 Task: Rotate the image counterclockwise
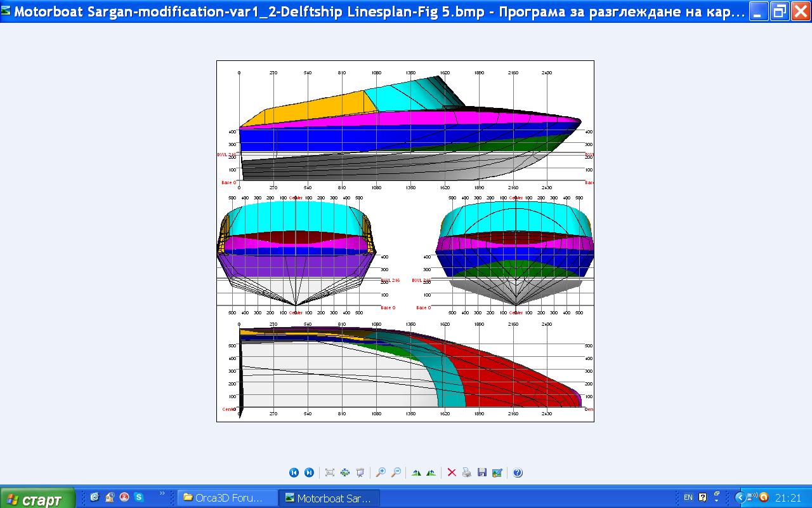[431, 472]
